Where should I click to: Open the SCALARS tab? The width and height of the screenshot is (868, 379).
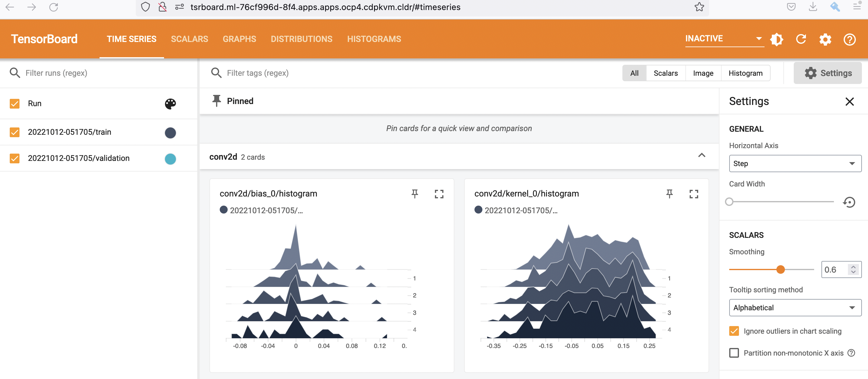189,39
